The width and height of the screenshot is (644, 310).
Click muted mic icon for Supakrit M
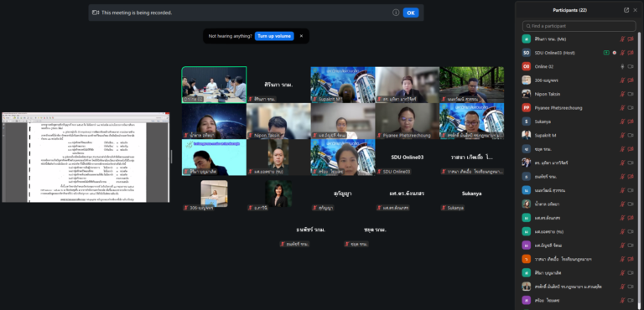pos(622,136)
